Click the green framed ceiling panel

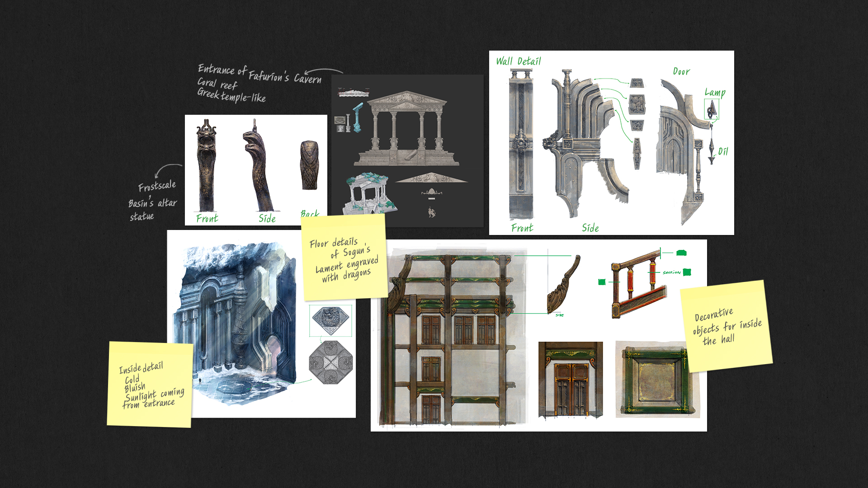655,380
